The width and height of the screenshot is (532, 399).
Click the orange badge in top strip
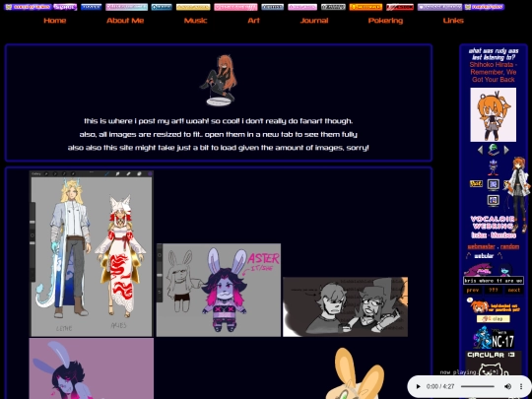tap(366, 7)
